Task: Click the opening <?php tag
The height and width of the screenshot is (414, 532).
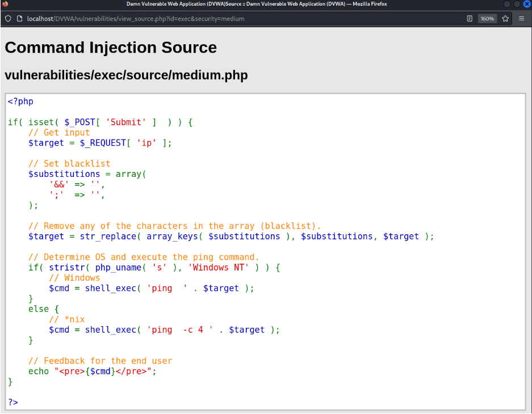Action: point(21,102)
